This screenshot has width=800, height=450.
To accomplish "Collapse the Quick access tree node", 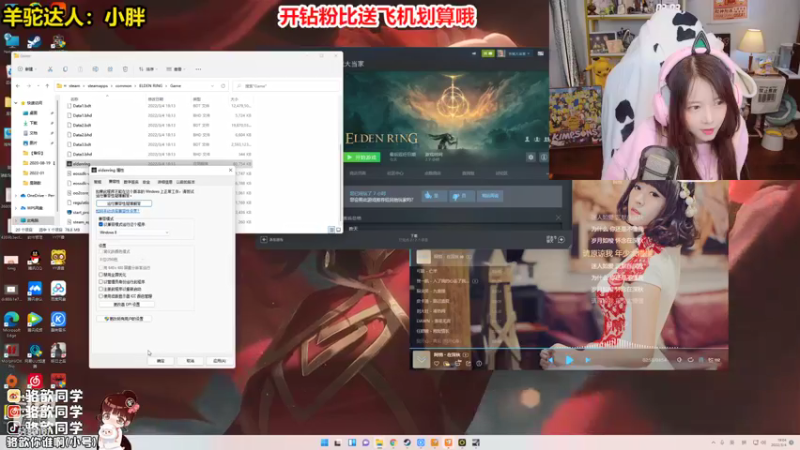I will click(x=16, y=103).
